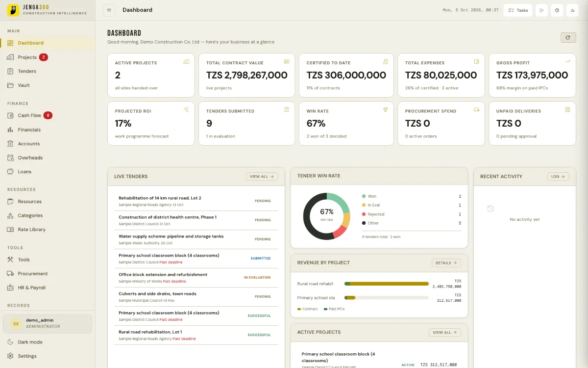This screenshot has width=588, height=368.
Task: Open Accounts via its bank icon
Action: (x=10, y=144)
